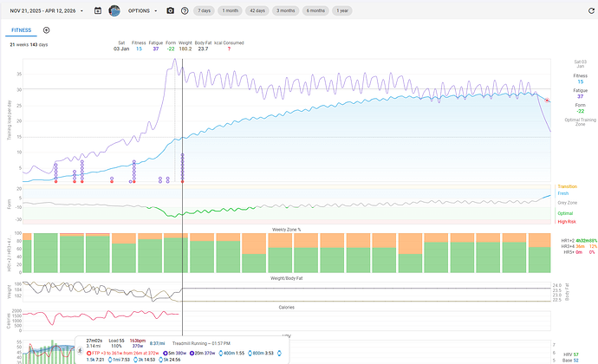Choose the 6 months range

tap(315, 10)
